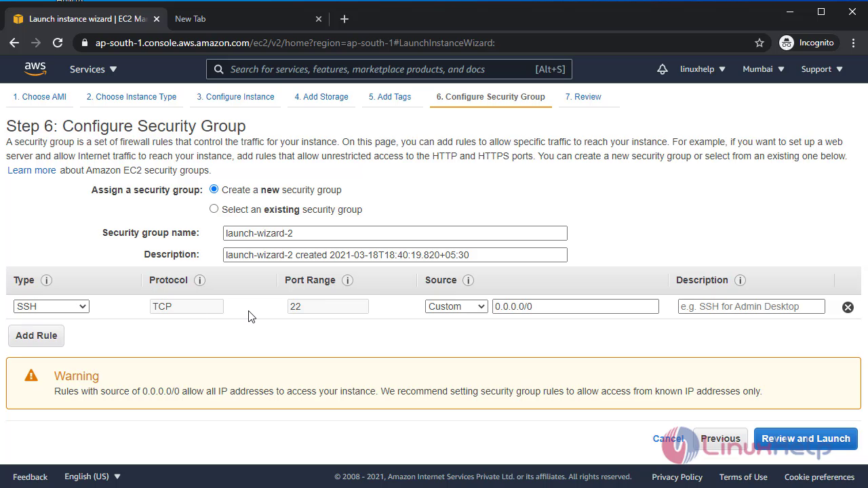Open the notifications bell icon
This screenshot has height=488, width=868.
click(662, 69)
